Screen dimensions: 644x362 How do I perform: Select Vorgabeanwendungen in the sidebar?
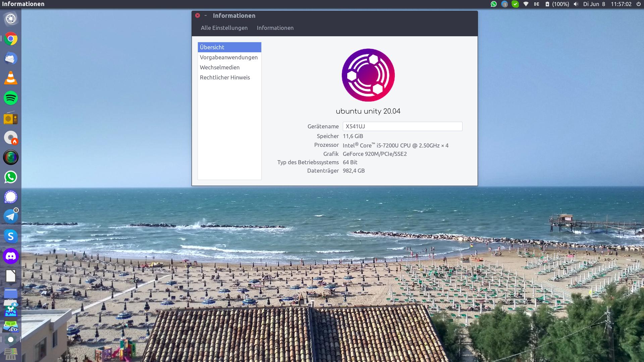pyautogui.click(x=229, y=57)
